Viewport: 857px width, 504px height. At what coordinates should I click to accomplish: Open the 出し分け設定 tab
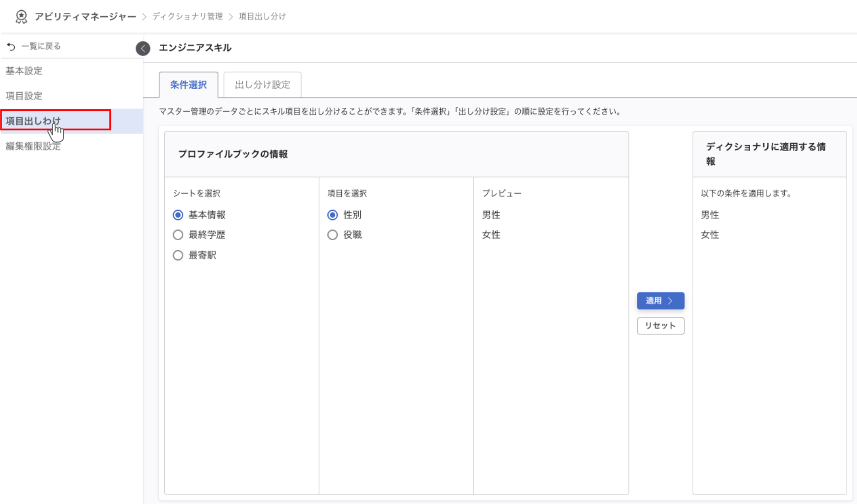click(262, 84)
